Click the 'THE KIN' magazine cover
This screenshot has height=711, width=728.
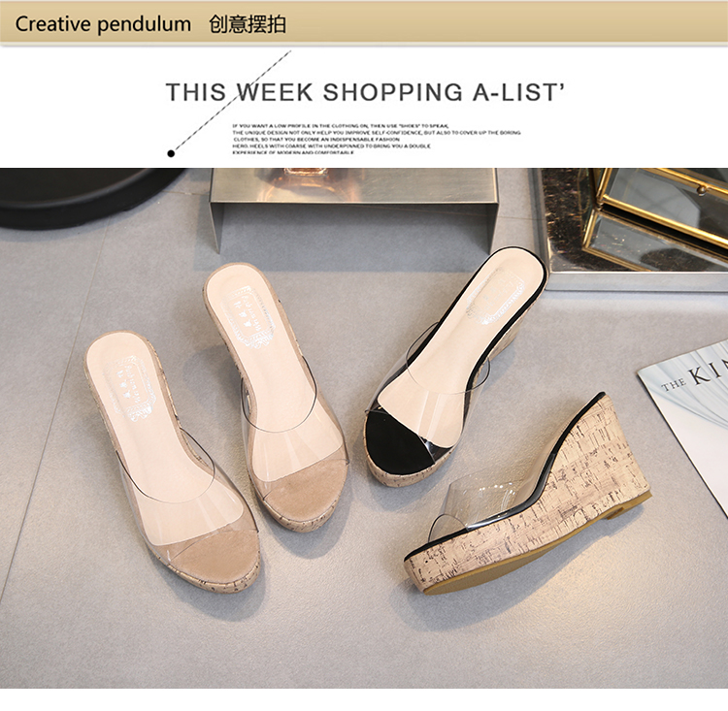click(685, 419)
